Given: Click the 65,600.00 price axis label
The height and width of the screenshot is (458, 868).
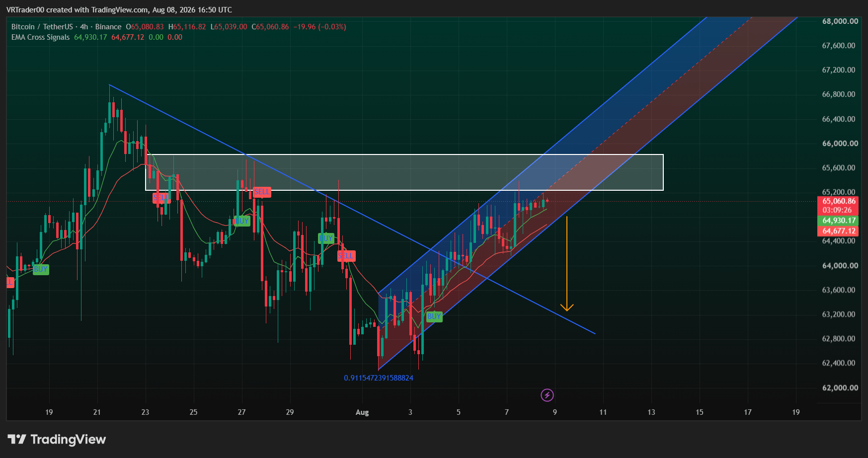Looking at the screenshot, I should (x=839, y=168).
